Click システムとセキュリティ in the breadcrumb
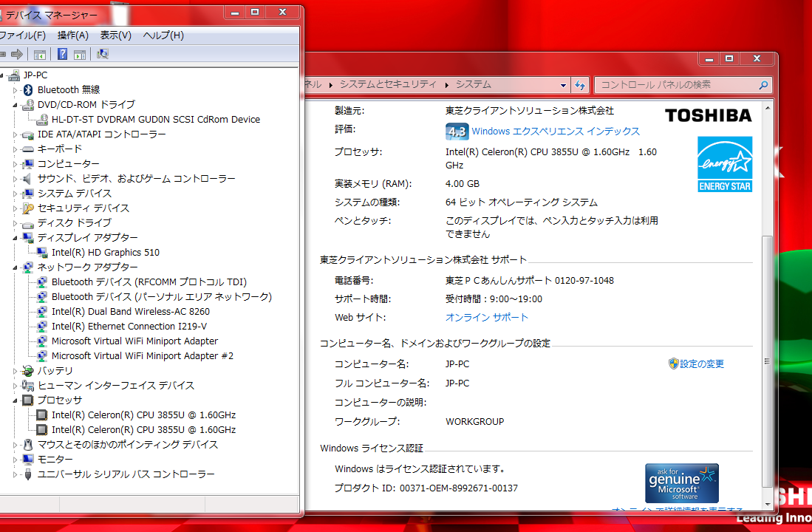812x532 pixels. point(389,84)
